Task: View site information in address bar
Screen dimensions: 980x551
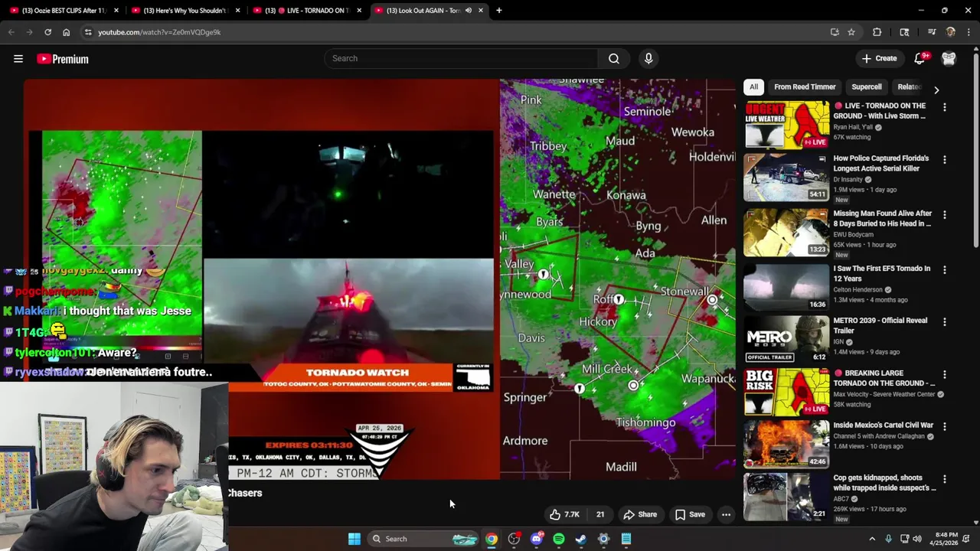Action: pyautogui.click(x=88, y=32)
